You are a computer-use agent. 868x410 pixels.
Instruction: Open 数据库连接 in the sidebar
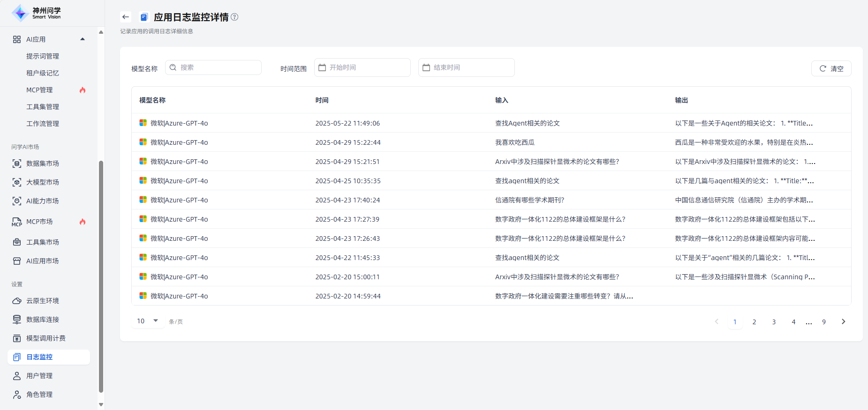click(x=43, y=320)
